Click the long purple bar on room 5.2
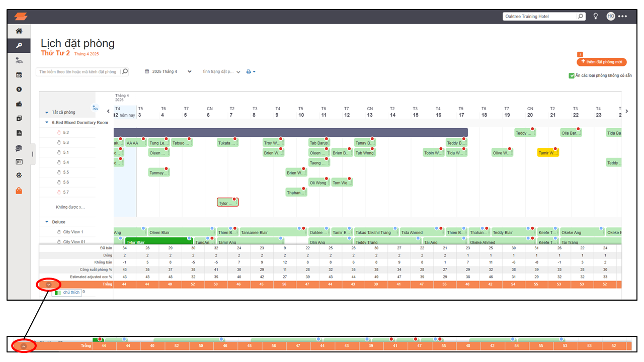644x362 pixels. pos(291,132)
